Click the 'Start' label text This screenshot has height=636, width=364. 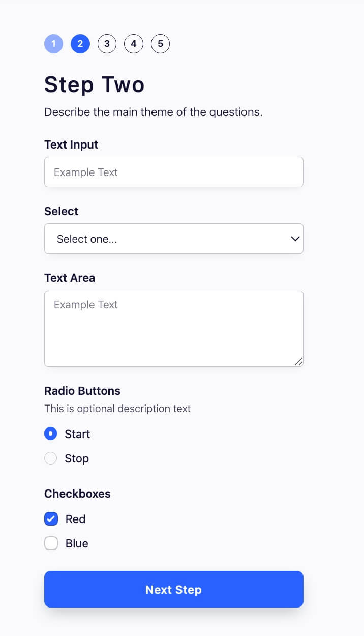point(78,433)
